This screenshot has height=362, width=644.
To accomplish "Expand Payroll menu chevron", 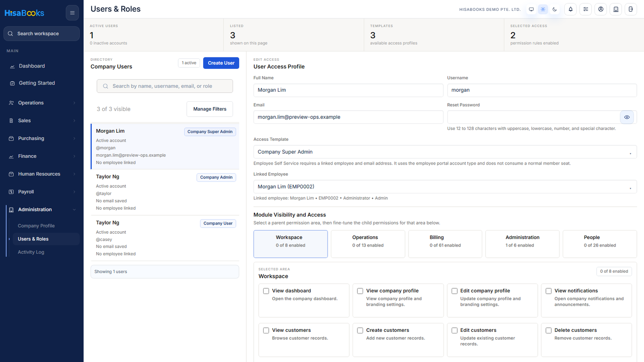I will click(74, 192).
